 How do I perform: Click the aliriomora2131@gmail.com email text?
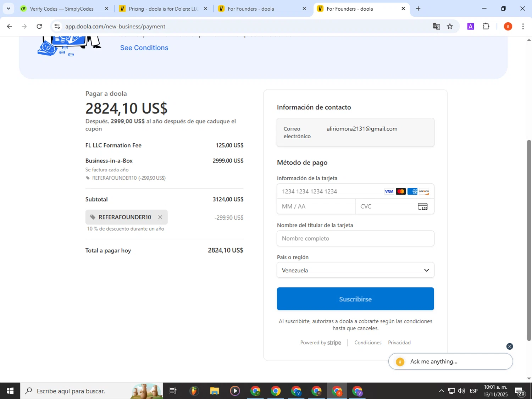pyautogui.click(x=362, y=129)
